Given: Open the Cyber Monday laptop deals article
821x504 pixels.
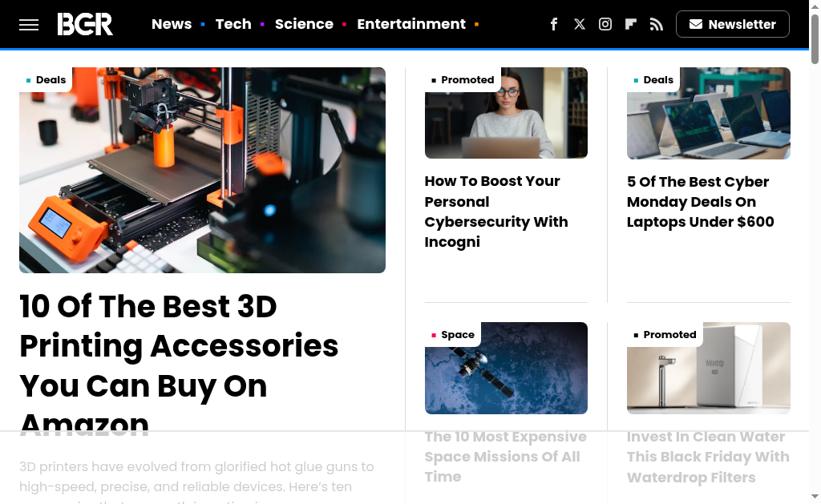Looking at the screenshot, I should [x=700, y=202].
